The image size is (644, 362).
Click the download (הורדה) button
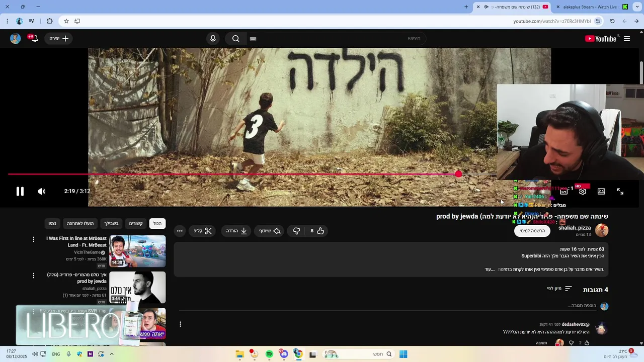(x=236, y=231)
